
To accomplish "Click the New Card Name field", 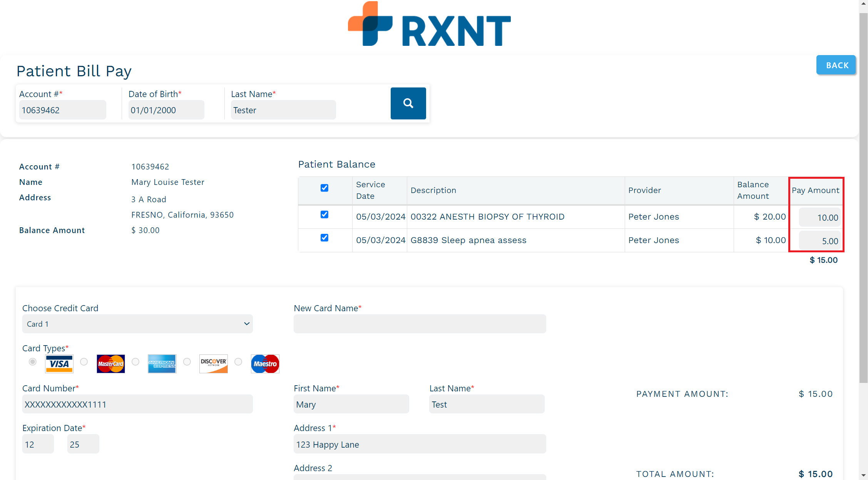I will pos(420,324).
